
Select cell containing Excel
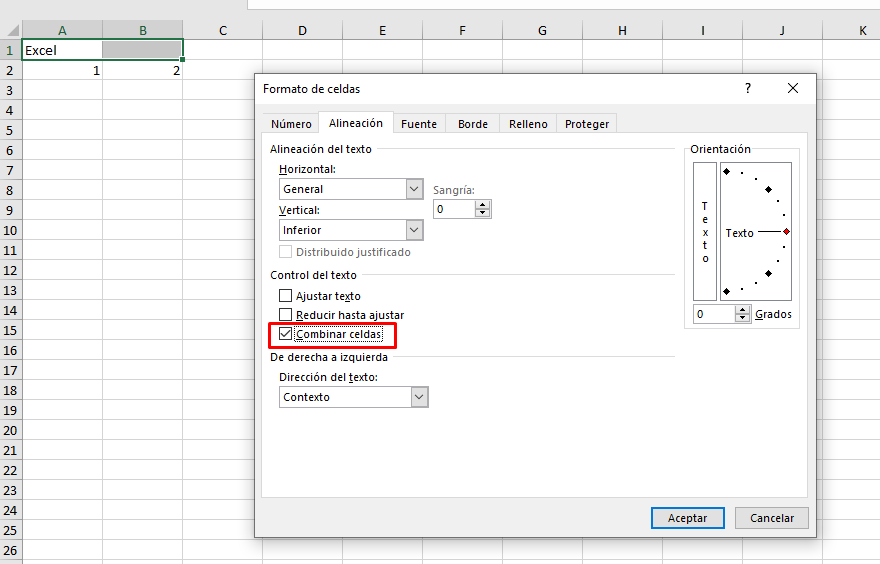62,50
